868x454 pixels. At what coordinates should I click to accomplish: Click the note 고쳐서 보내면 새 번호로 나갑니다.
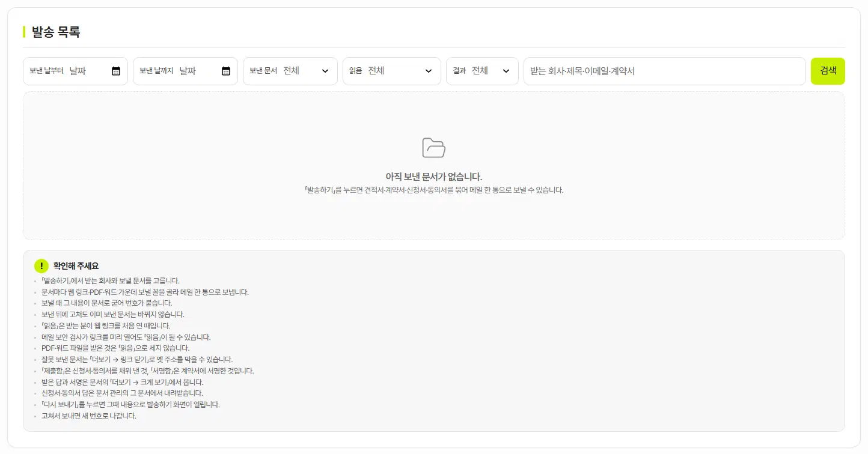89,416
